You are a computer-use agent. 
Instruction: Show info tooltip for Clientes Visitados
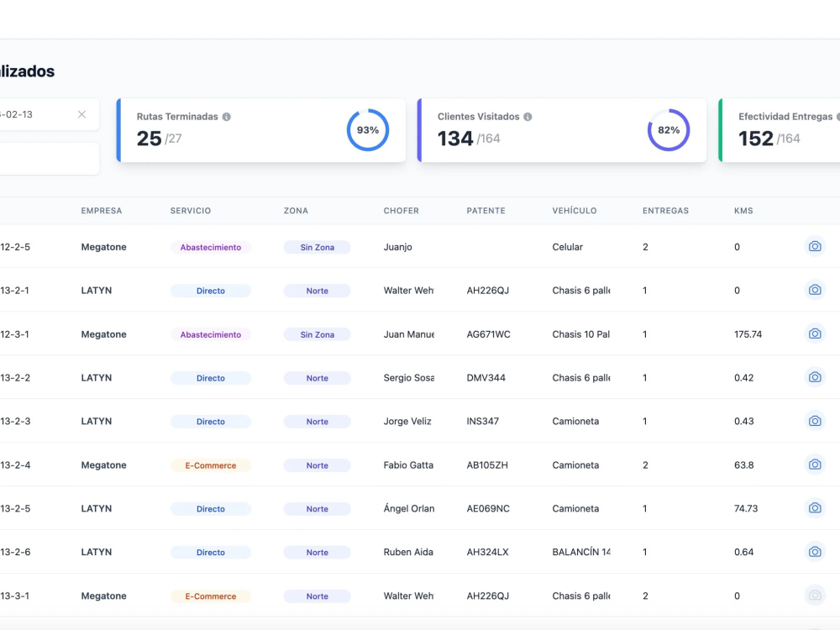(528, 117)
